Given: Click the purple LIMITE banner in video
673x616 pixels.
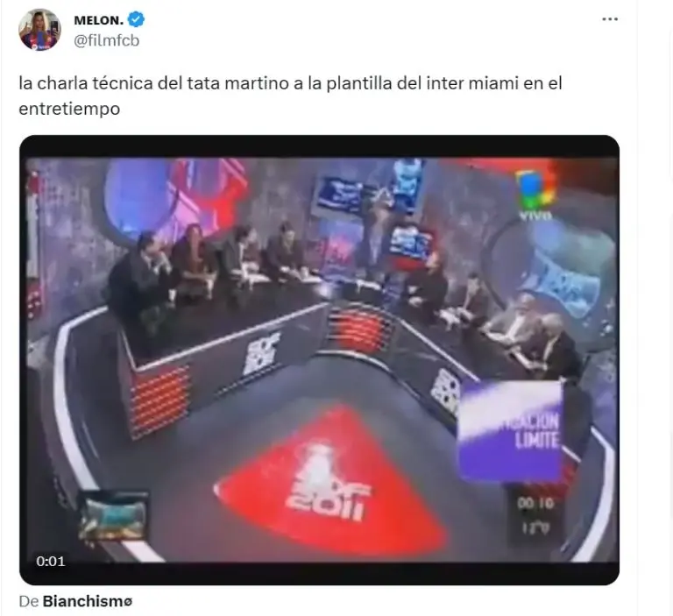Looking at the screenshot, I should point(510,429).
